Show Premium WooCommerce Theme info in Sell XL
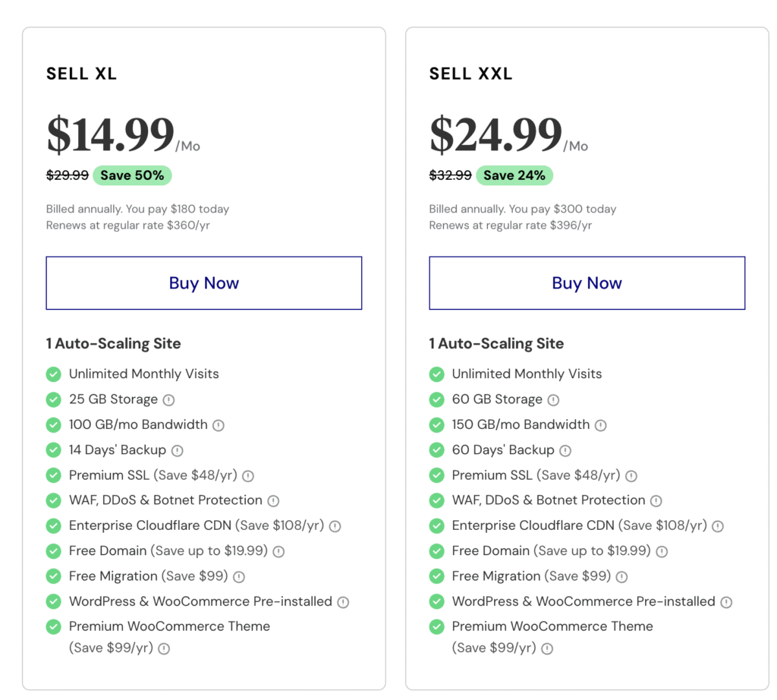The width and height of the screenshot is (777, 700). [164, 648]
